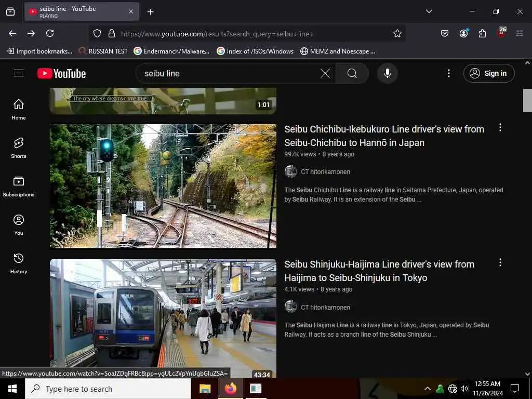The width and height of the screenshot is (532, 399).
Task: Click the channel avatar of Haijima video
Action: (x=291, y=307)
